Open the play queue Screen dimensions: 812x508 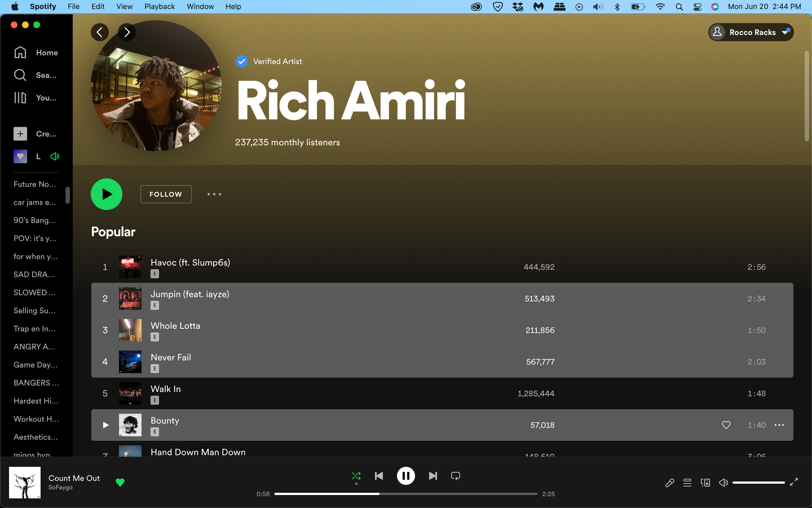coord(687,482)
